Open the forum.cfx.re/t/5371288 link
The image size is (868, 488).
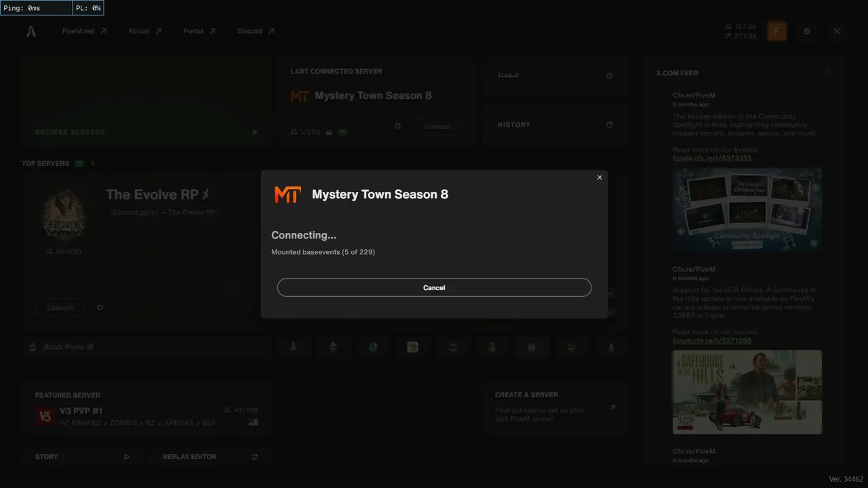click(712, 340)
